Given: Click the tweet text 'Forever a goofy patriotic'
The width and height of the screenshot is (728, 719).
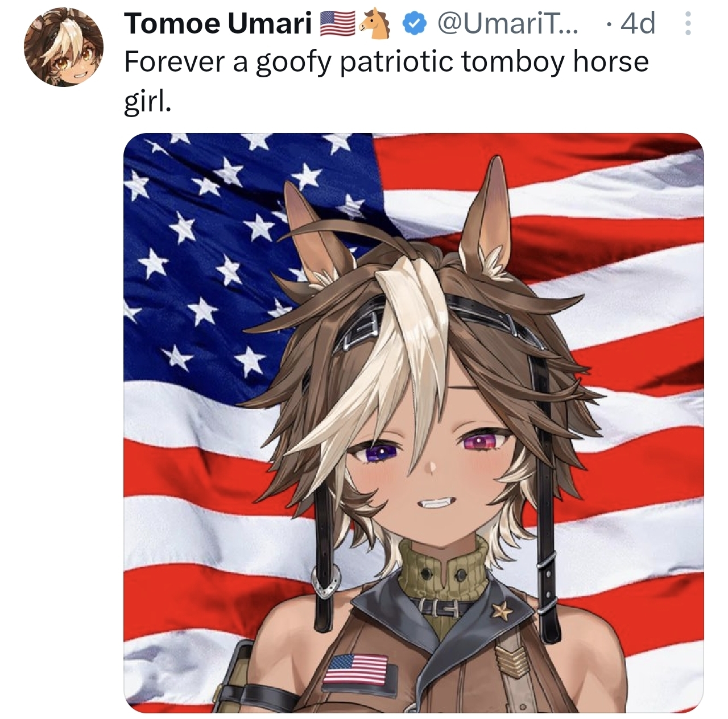Looking at the screenshot, I should [290, 61].
